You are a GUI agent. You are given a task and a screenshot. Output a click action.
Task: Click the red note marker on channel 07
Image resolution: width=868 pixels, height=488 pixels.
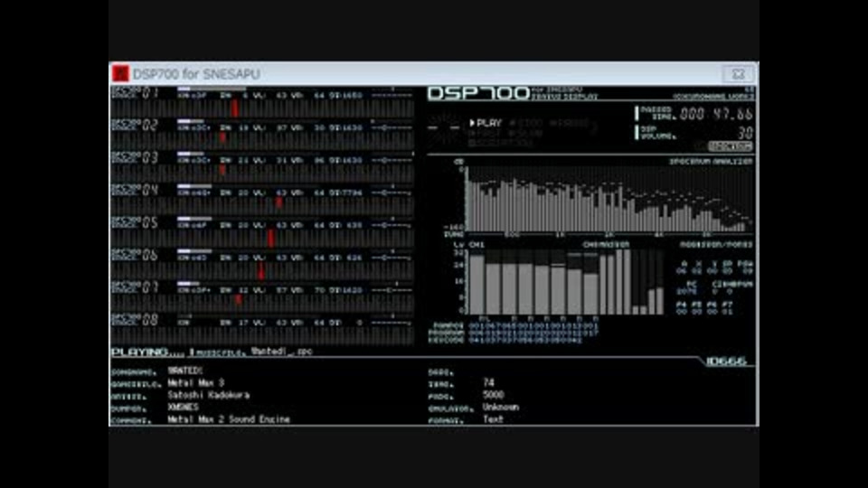coord(238,299)
